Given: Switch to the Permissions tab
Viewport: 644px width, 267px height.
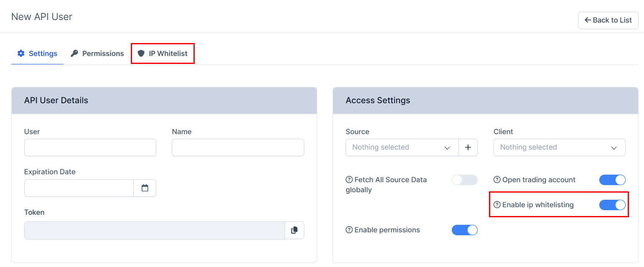Looking at the screenshot, I should point(97,53).
